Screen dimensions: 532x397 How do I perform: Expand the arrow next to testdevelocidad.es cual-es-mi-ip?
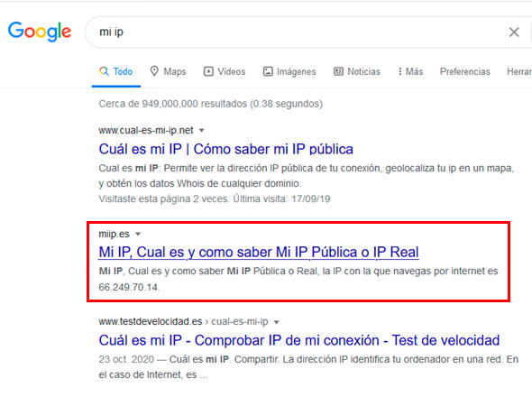pyautogui.click(x=276, y=322)
